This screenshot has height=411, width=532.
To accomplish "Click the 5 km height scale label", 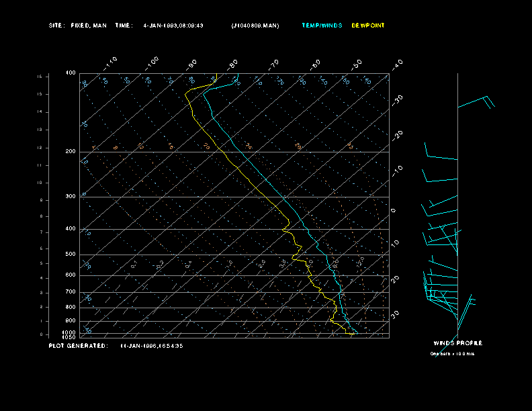I will 42,263.
